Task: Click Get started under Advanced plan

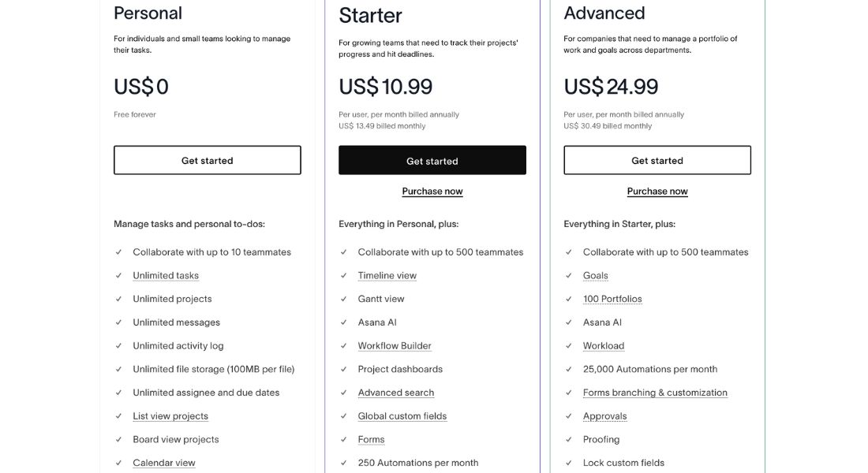Action: [x=657, y=161]
